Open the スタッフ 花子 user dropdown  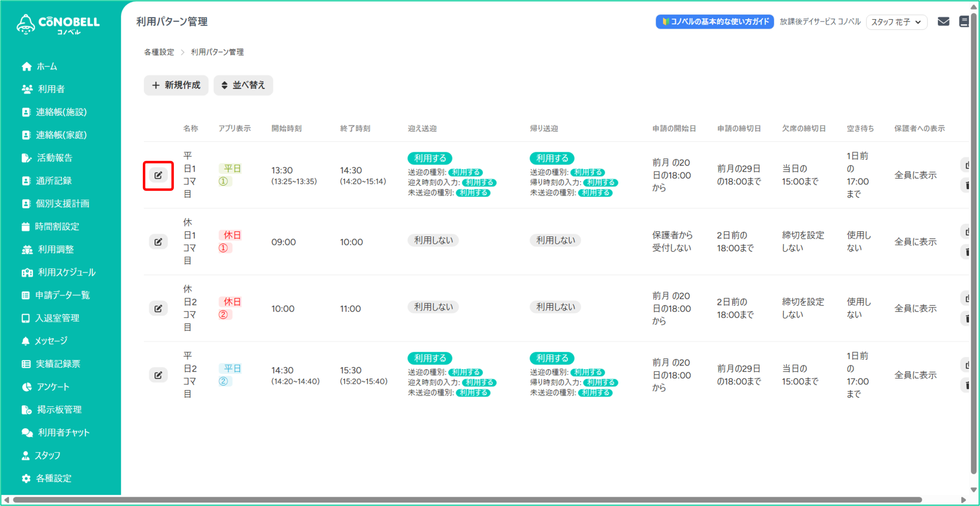coord(896,22)
